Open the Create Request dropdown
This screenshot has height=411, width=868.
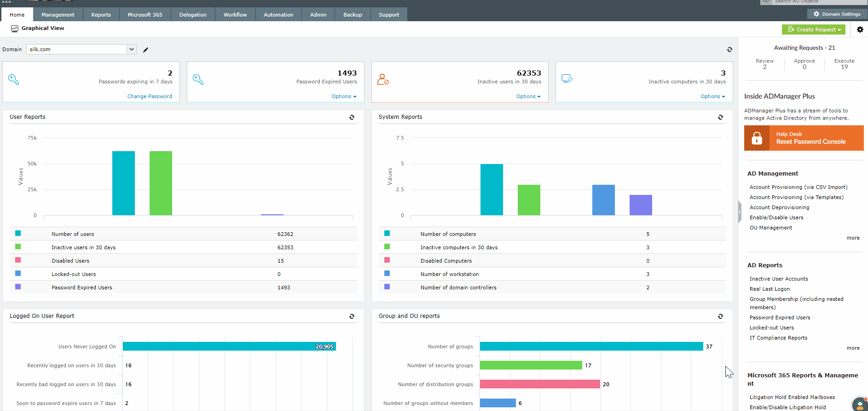[813, 29]
